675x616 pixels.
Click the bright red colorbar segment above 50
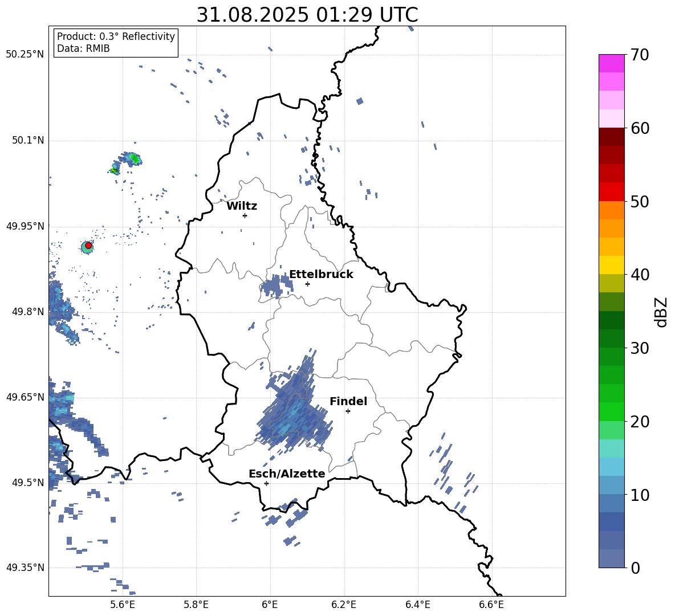611,192
